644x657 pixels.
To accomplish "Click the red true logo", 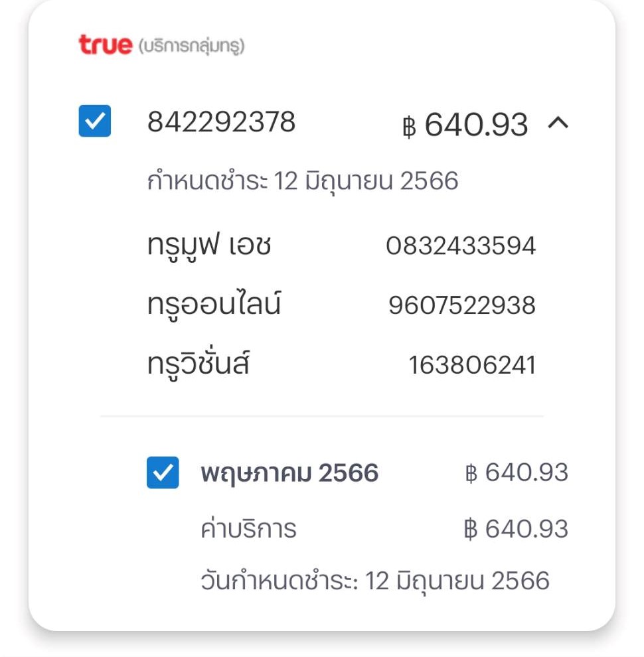I will pyautogui.click(x=106, y=45).
